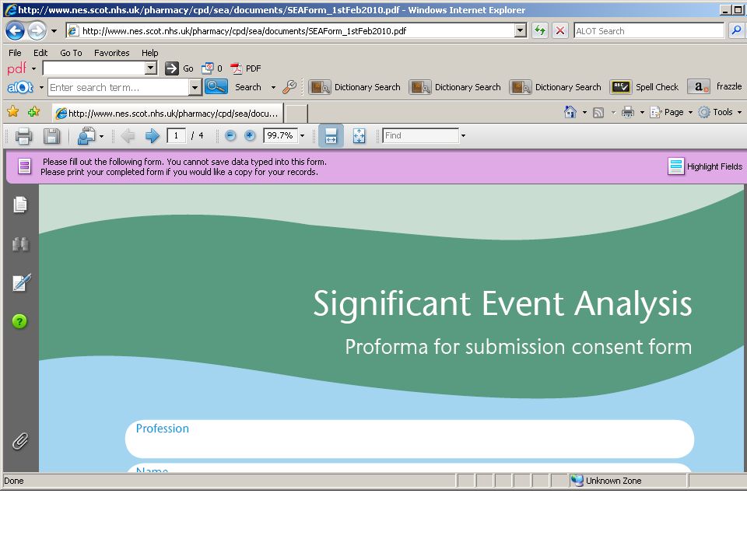747x560 pixels.
Task: Open the Go To menu
Action: tap(71, 53)
